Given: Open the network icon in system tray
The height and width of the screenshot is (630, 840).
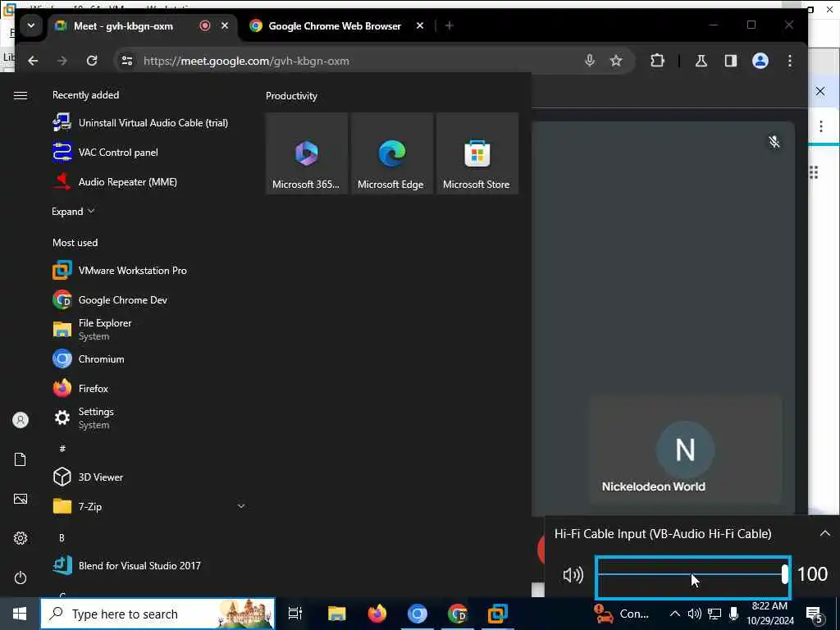Looking at the screenshot, I should [714, 614].
